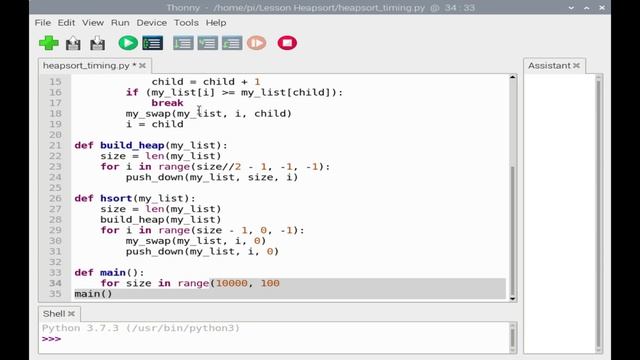Viewport: 640px width, 360px height.
Task: Click the build_heap function name
Action: point(132,145)
